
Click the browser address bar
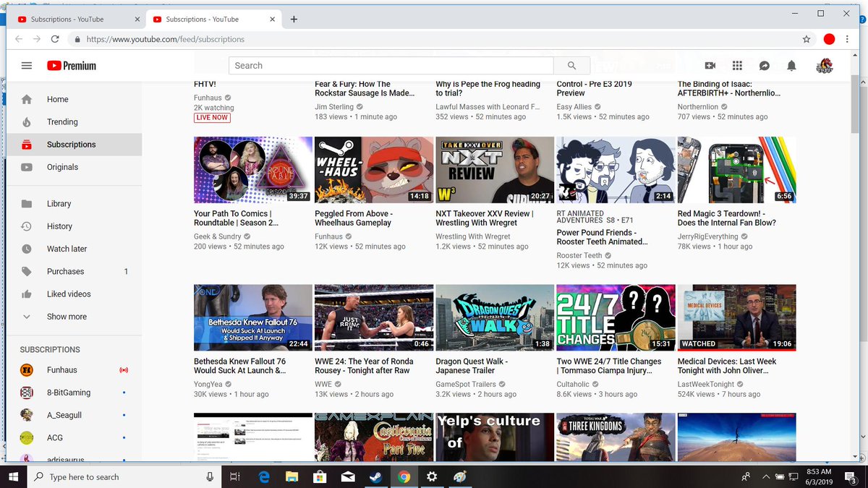click(x=441, y=39)
